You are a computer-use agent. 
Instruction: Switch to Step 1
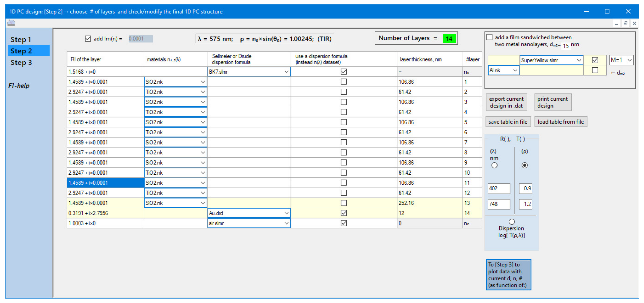(x=21, y=39)
